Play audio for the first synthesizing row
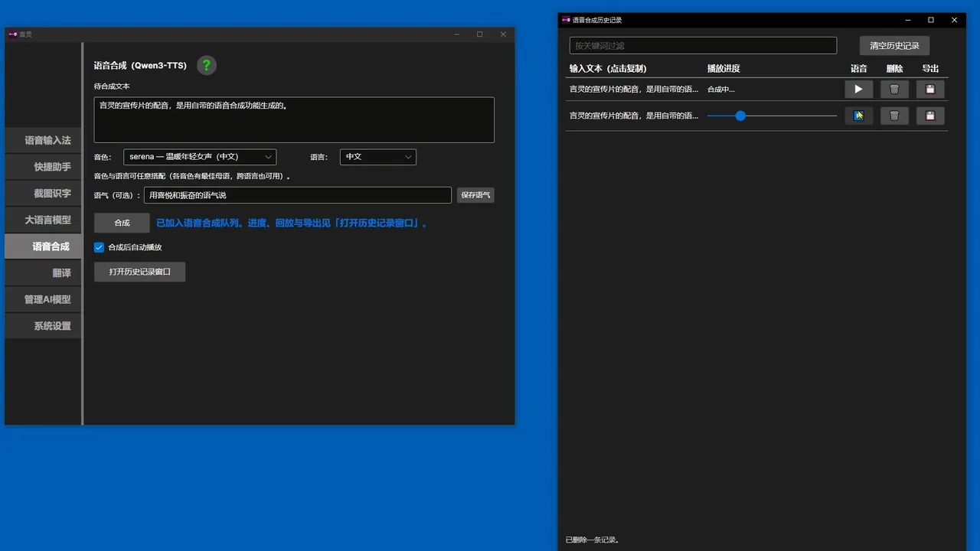The height and width of the screenshot is (551, 980). (858, 90)
